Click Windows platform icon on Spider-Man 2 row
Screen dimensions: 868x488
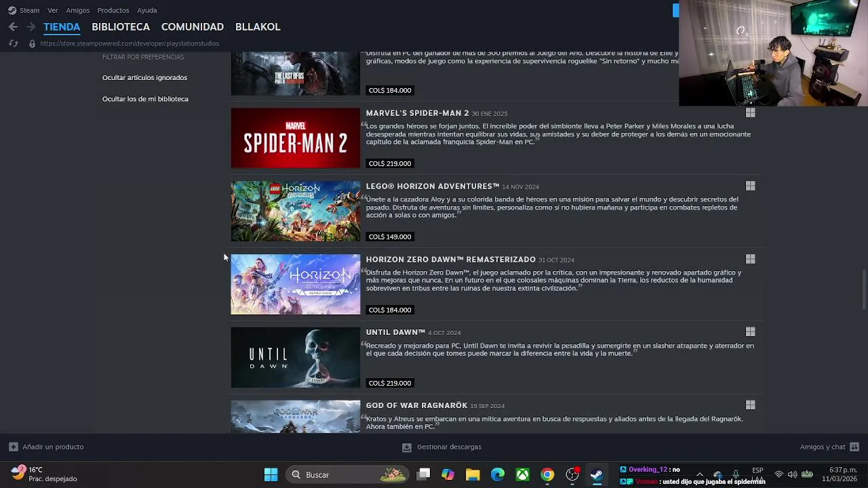[x=750, y=113]
